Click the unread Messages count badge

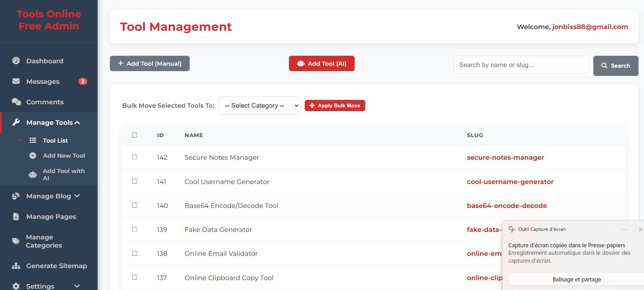click(83, 81)
